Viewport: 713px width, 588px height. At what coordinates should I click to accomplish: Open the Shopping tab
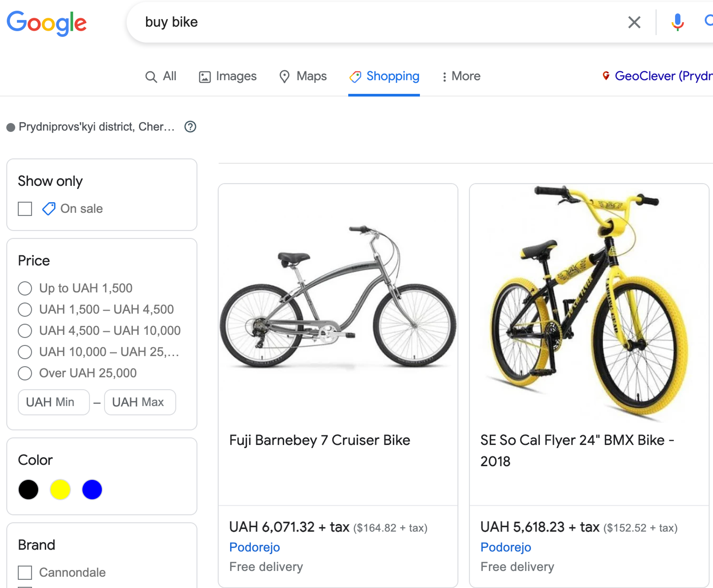coord(384,77)
